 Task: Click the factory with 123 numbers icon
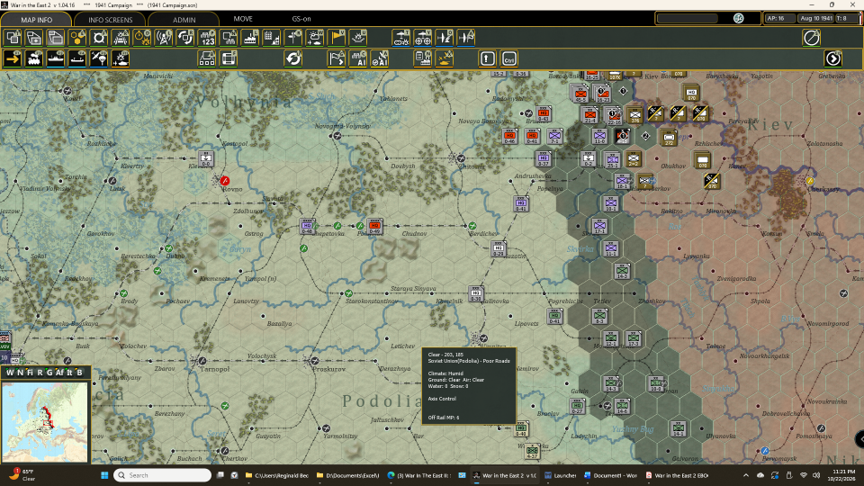pos(207,38)
